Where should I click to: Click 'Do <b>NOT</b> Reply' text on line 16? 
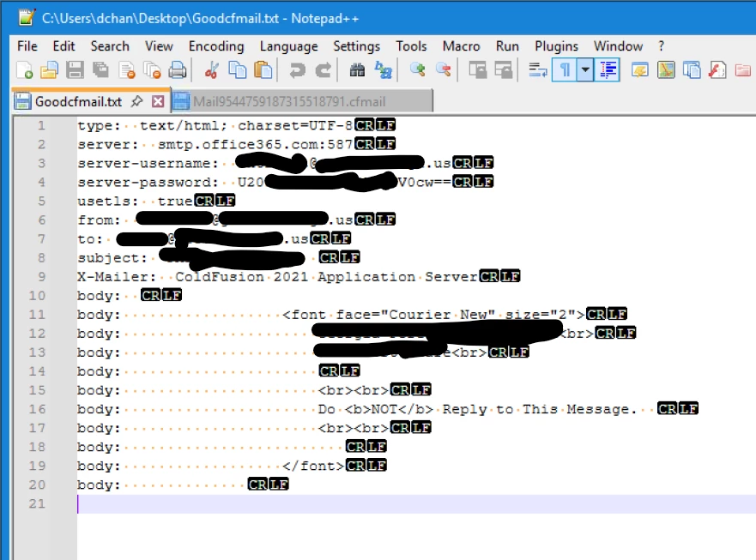click(x=402, y=409)
